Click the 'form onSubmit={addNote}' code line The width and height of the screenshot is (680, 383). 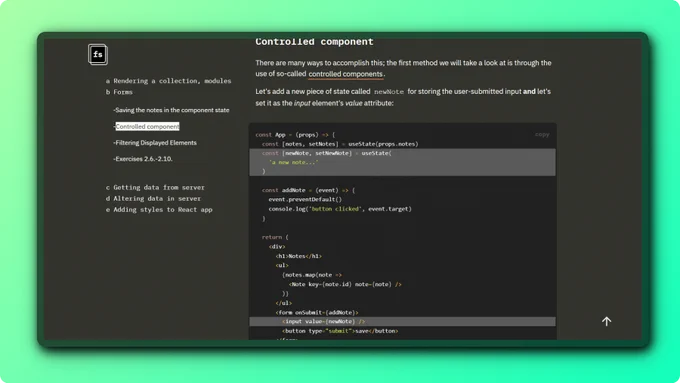point(317,312)
